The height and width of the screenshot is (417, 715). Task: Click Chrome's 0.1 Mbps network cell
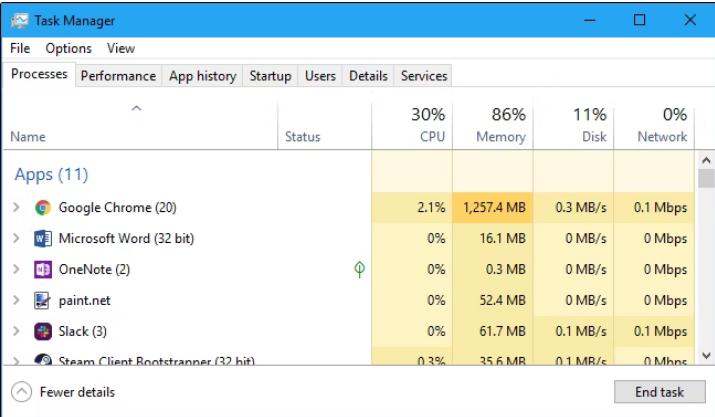click(x=654, y=208)
